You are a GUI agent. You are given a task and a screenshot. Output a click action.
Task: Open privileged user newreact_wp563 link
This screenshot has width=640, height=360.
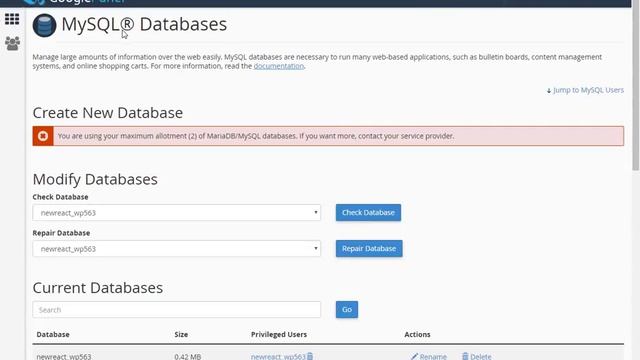point(278,356)
